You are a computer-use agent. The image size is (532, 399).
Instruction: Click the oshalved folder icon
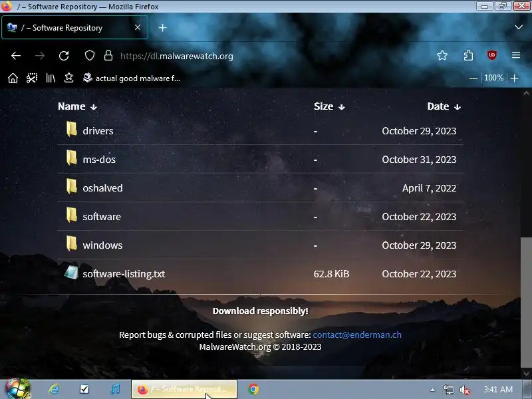point(71,186)
